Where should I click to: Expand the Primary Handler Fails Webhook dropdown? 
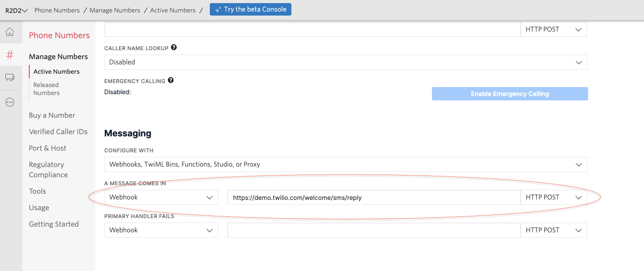tap(161, 230)
